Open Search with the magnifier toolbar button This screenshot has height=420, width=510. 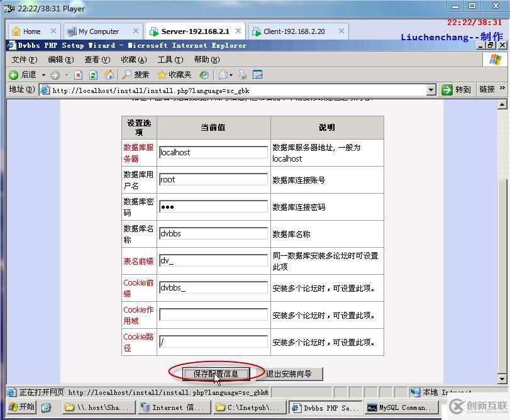point(135,75)
